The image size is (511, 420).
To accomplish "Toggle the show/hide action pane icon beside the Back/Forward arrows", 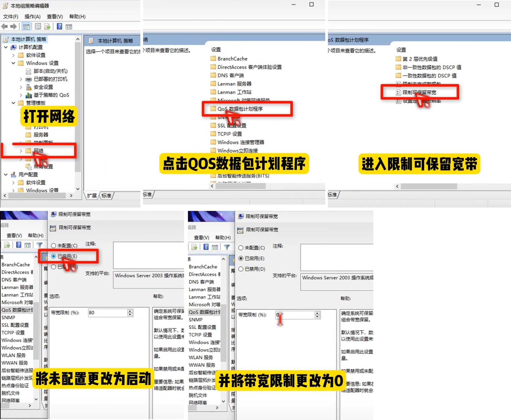I will pyautogui.click(x=69, y=27).
